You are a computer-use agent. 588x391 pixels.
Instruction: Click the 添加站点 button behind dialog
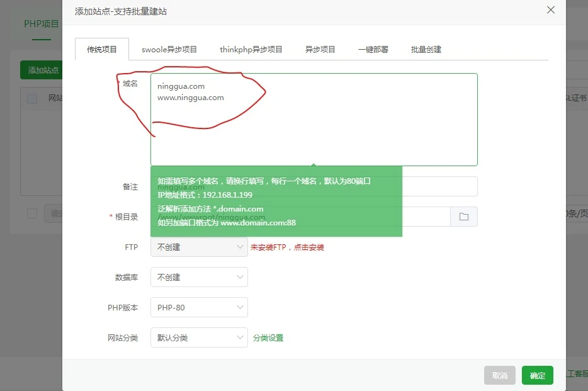coord(42,71)
